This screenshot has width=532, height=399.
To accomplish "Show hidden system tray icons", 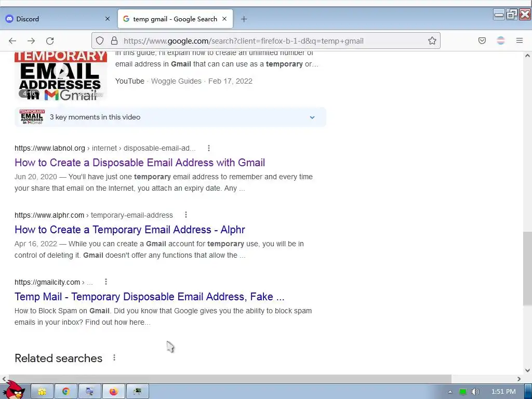I will pos(450,392).
